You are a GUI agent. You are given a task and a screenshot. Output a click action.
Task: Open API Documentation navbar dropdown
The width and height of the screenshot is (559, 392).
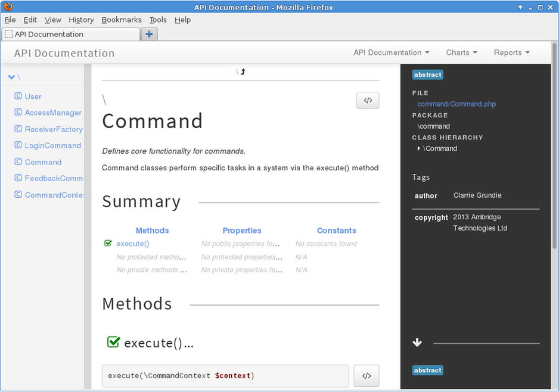391,53
